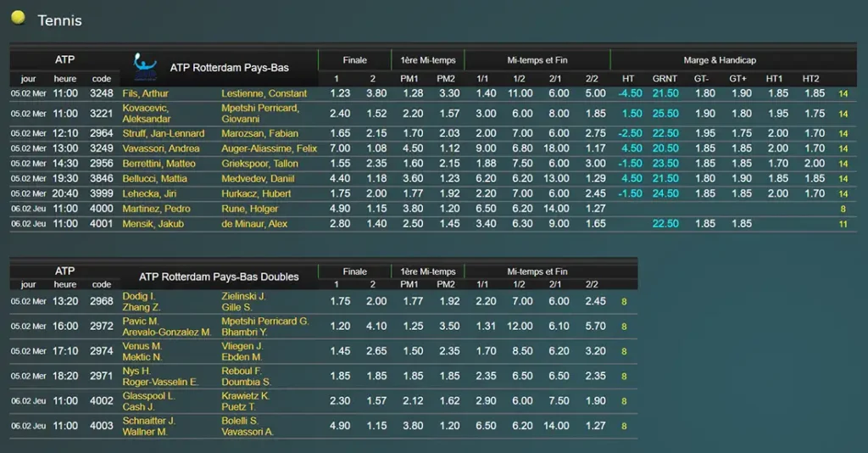Screen dimensions: 868x453
Task: Open the 8 additional markets for Glasspool/Cash doubles
Action: [624, 401]
